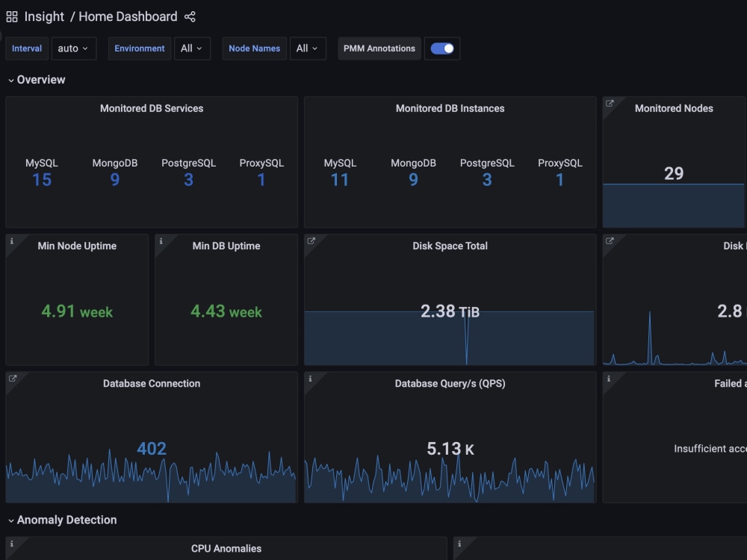The height and width of the screenshot is (560, 747).
Task: Click info icon on CPU Anomalies panel
Action: coord(12,544)
